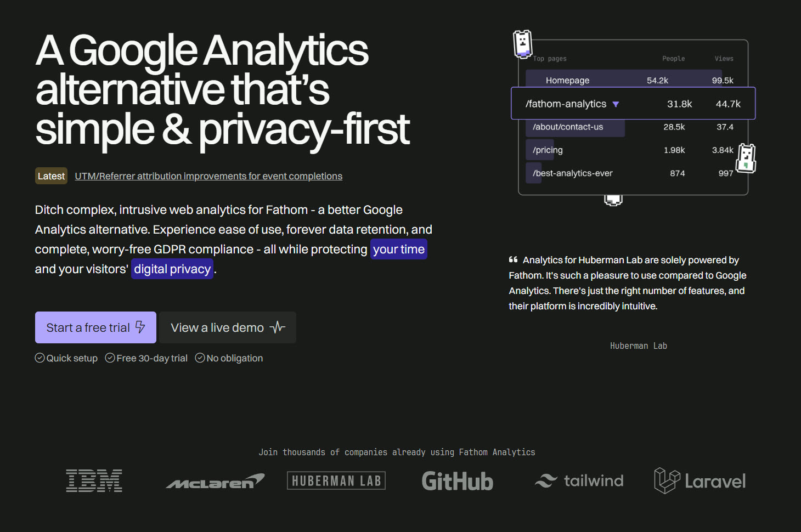Open the UTM/Referrer attribution improvements link
Image resolution: width=801 pixels, height=532 pixels.
click(x=208, y=176)
